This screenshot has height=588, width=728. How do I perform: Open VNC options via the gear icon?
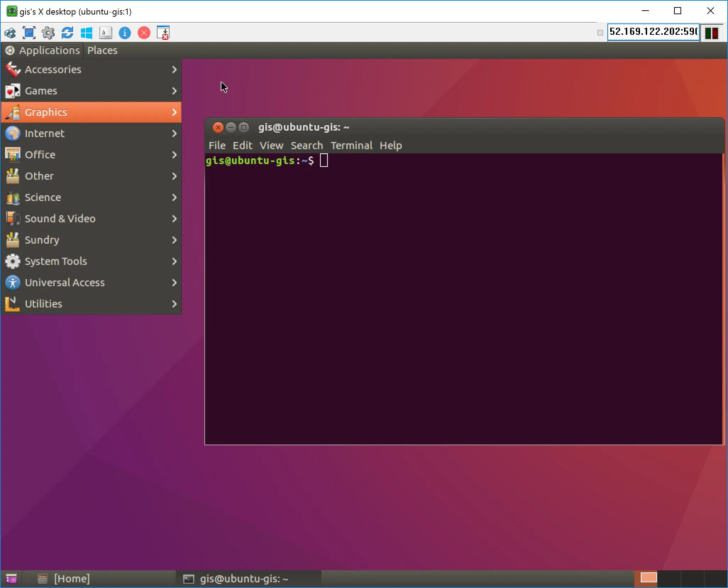click(x=48, y=33)
